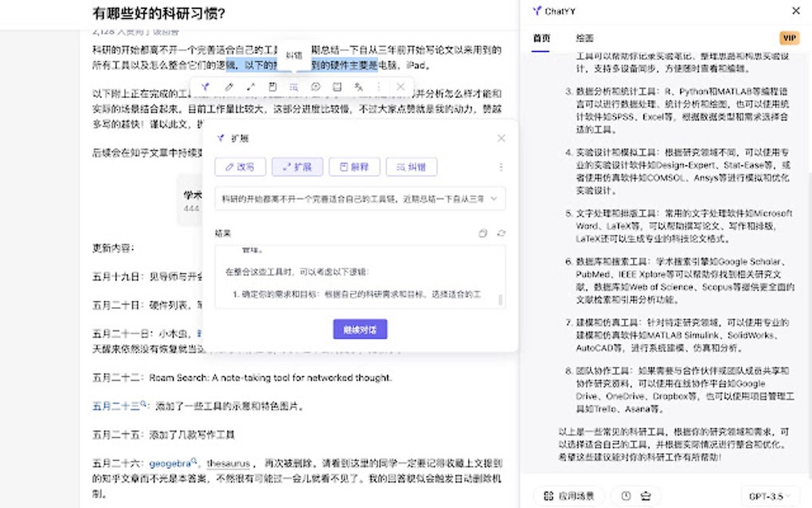Viewport: 812px width, 508px height.
Task: Close the 扩展 popup dialog
Action: 501,138
